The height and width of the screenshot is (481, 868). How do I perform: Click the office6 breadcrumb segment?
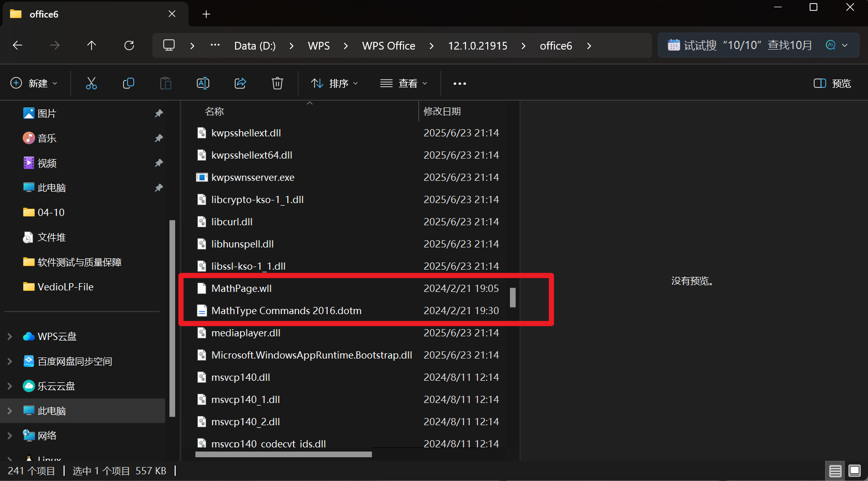click(556, 45)
